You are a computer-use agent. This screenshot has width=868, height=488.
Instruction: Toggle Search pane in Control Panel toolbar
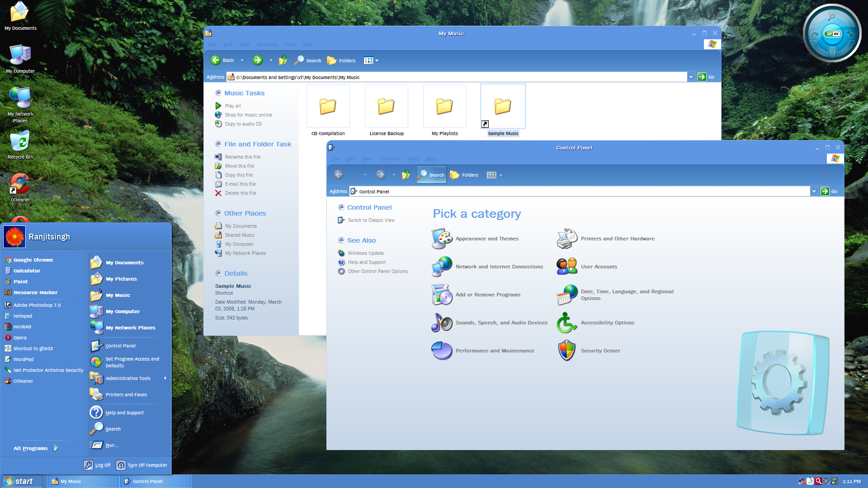[431, 175]
